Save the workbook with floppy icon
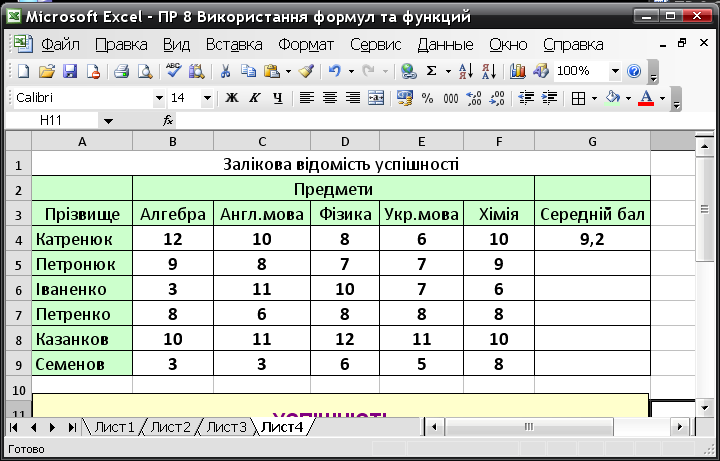Viewport: 720px width, 461px height. (x=70, y=71)
